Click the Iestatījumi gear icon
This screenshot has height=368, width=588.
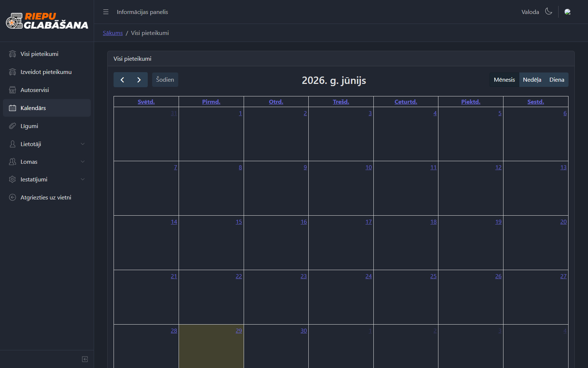tap(12, 179)
